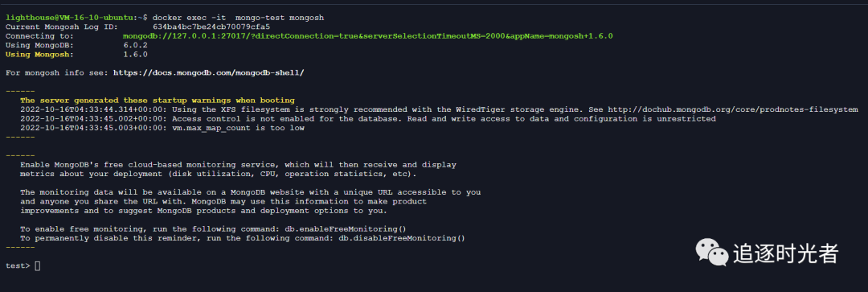Click the vm.max_map_count is too low warning

162,128
